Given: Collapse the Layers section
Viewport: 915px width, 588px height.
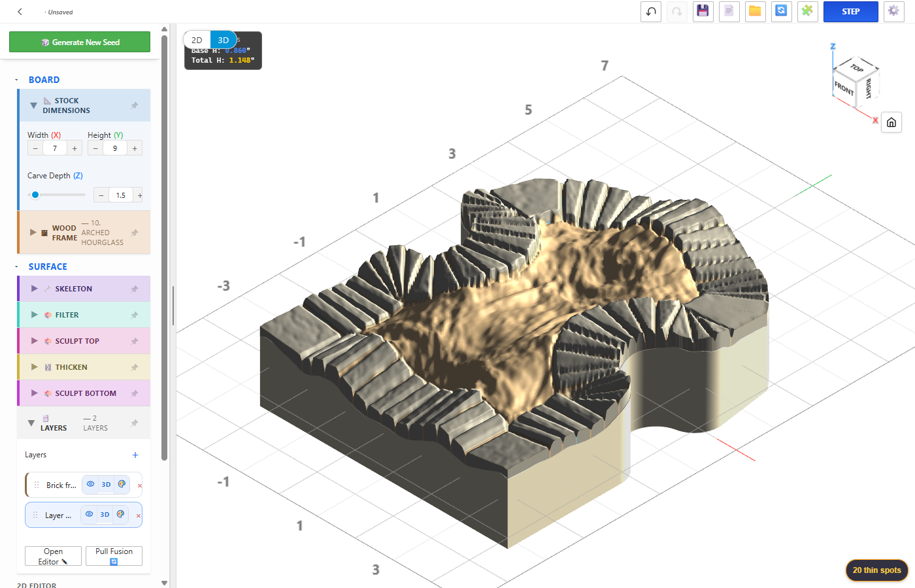Looking at the screenshot, I should (x=31, y=423).
